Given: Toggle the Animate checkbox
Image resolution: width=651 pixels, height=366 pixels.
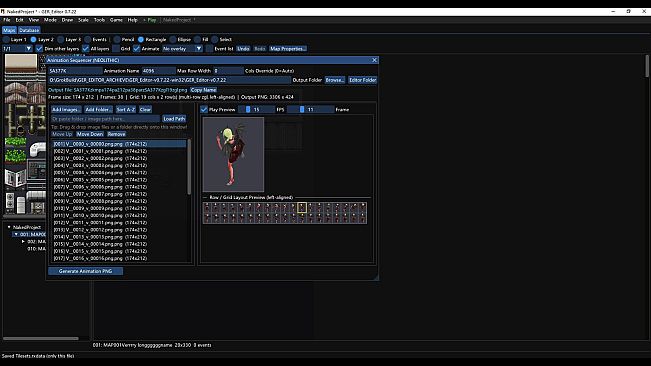Looking at the screenshot, I should pos(137,49).
